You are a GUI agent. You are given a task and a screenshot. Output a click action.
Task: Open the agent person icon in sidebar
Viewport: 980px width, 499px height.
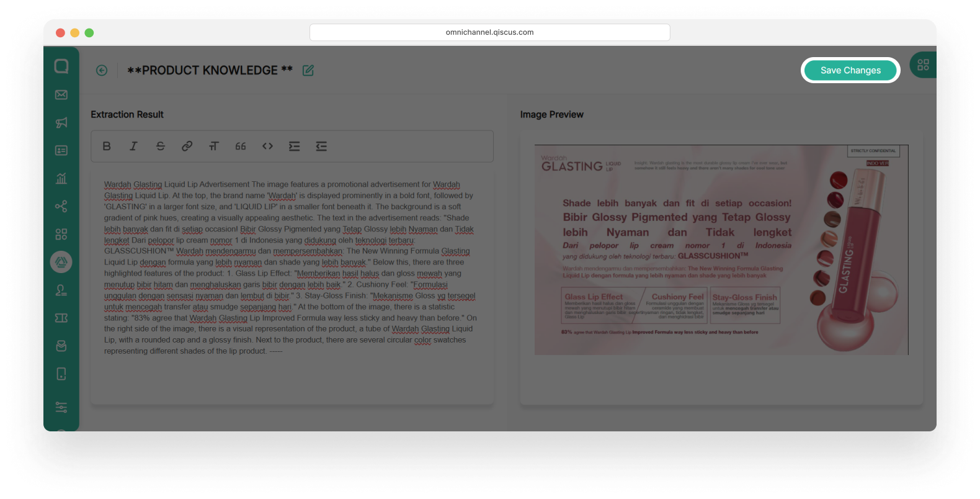(x=61, y=290)
